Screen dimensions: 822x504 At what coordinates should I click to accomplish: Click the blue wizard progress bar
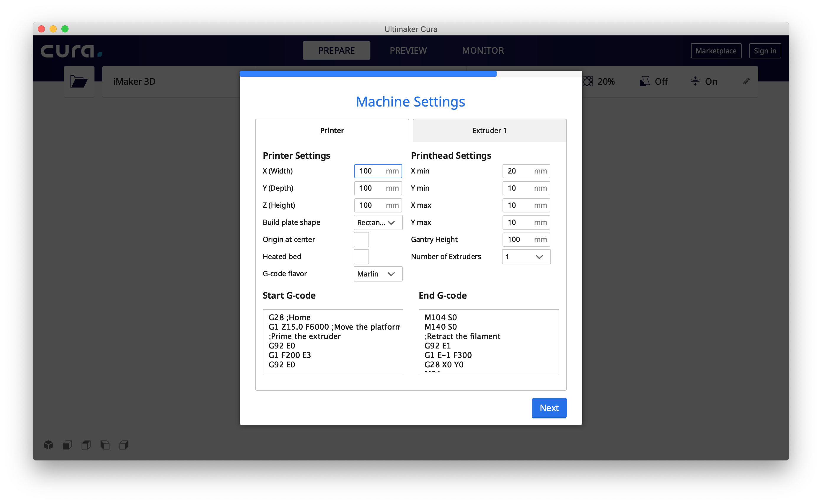368,74
